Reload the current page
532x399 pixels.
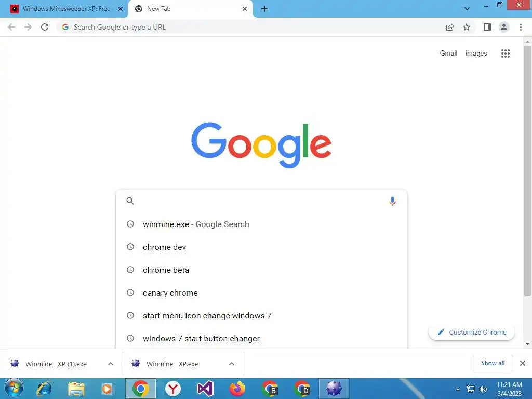click(x=45, y=27)
